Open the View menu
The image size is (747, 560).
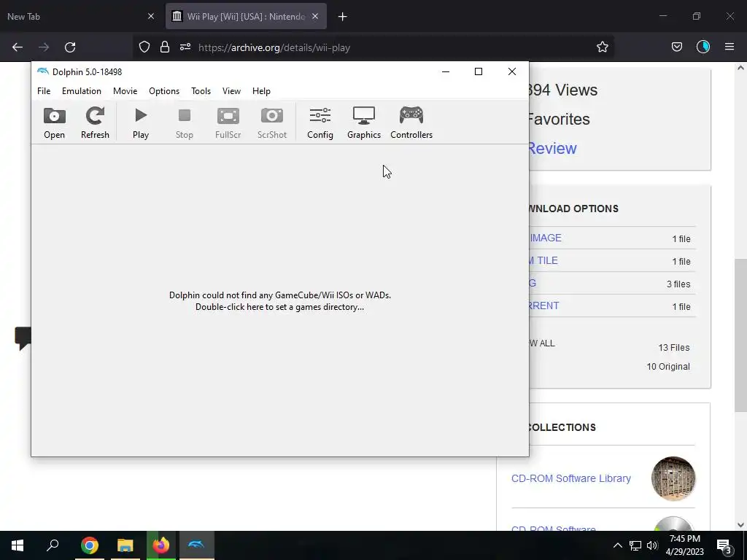point(231,91)
